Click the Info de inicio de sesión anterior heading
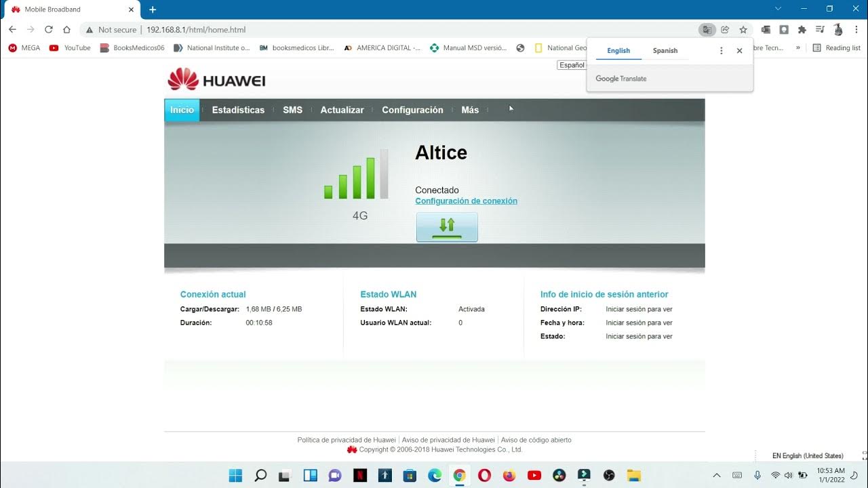Image resolution: width=868 pixels, height=488 pixels. (x=604, y=294)
